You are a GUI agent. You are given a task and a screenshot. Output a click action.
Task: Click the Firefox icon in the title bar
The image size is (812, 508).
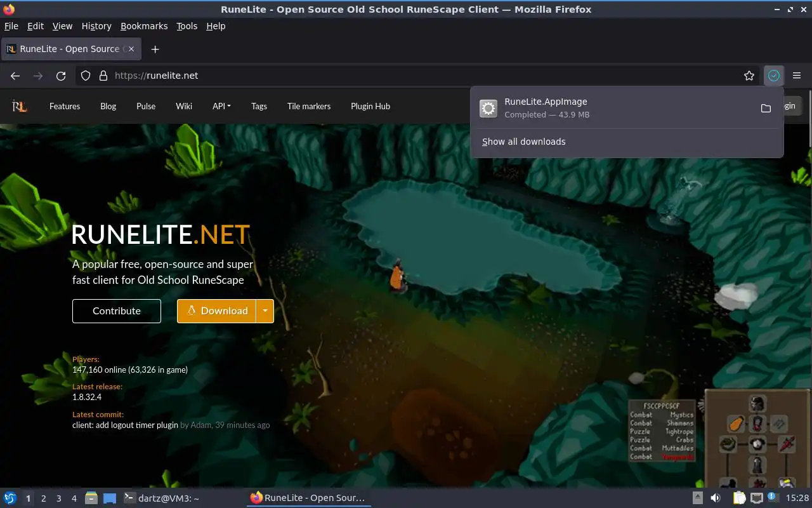click(x=9, y=9)
